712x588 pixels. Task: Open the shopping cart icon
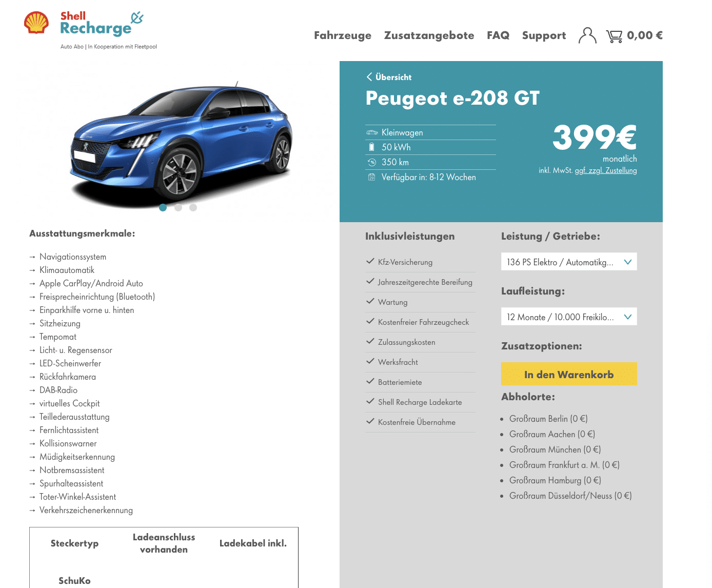pyautogui.click(x=614, y=36)
